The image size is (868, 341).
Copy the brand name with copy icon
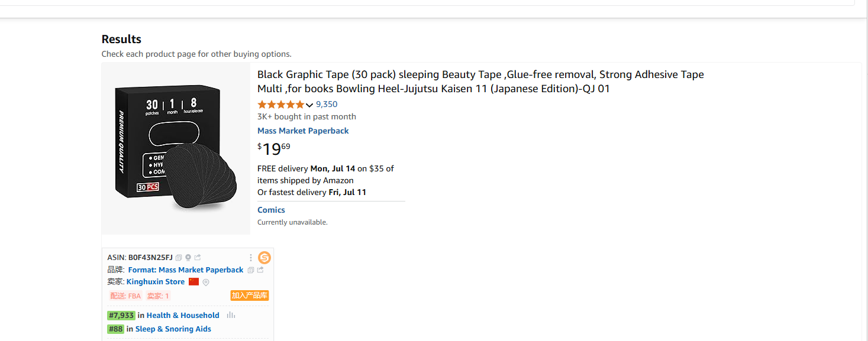click(x=251, y=270)
